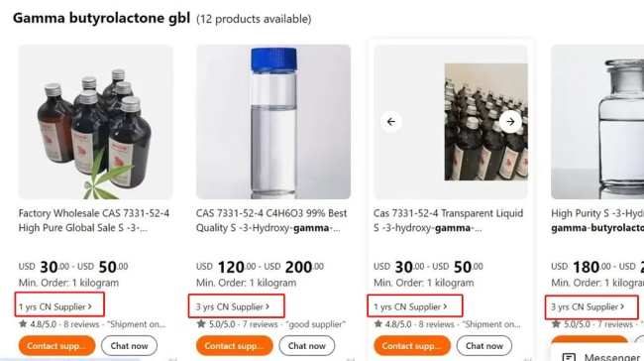
Task: Open the brown bottles product thumbnail
Action: click(x=96, y=122)
